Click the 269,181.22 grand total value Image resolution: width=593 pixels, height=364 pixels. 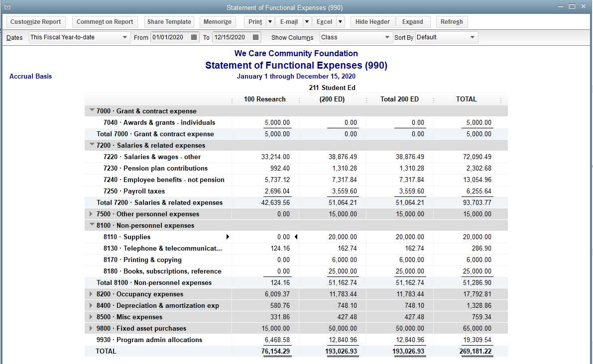475,351
